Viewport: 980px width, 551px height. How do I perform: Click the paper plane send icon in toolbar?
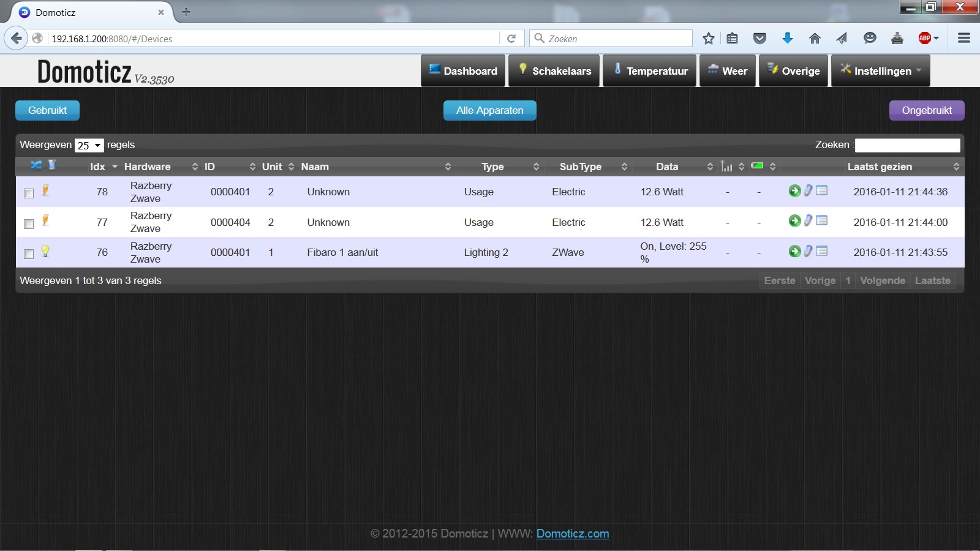click(x=842, y=39)
